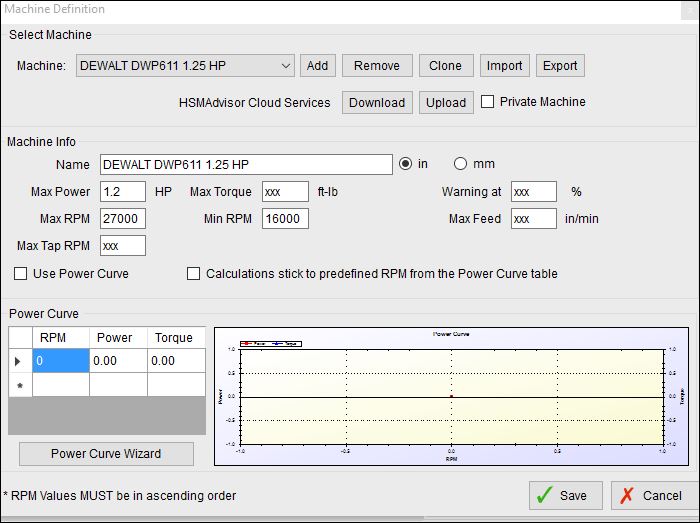Click the Power column header
The width and height of the screenshot is (700, 523).
[118, 338]
